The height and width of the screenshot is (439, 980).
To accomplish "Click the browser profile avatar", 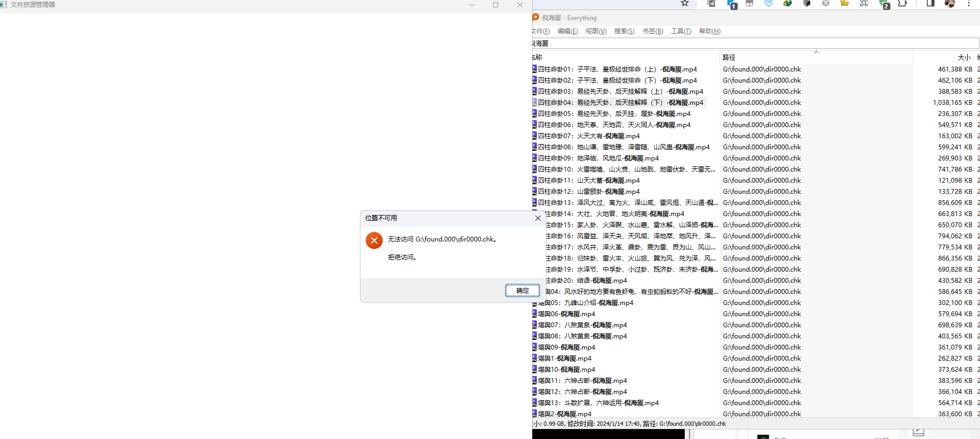I will tap(949, 4).
